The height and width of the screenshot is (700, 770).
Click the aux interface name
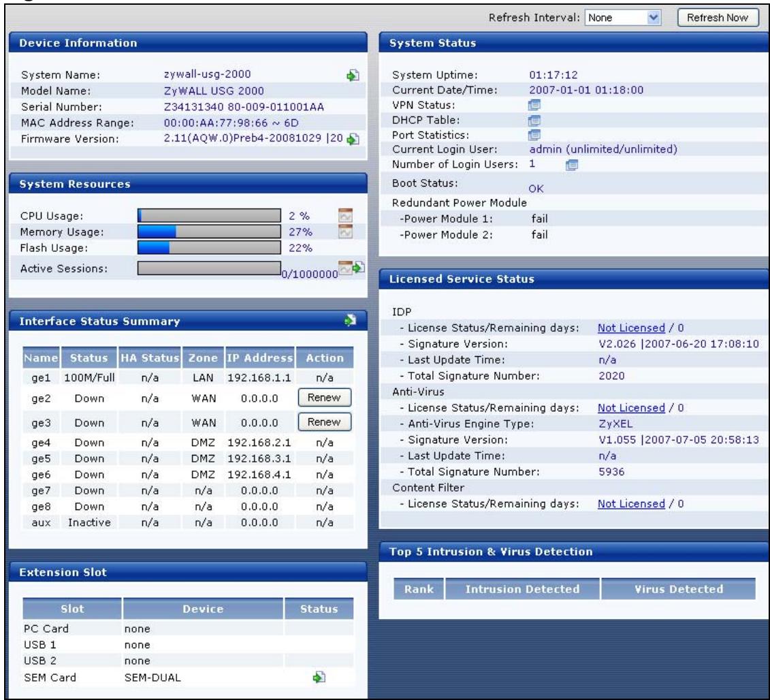click(41, 523)
